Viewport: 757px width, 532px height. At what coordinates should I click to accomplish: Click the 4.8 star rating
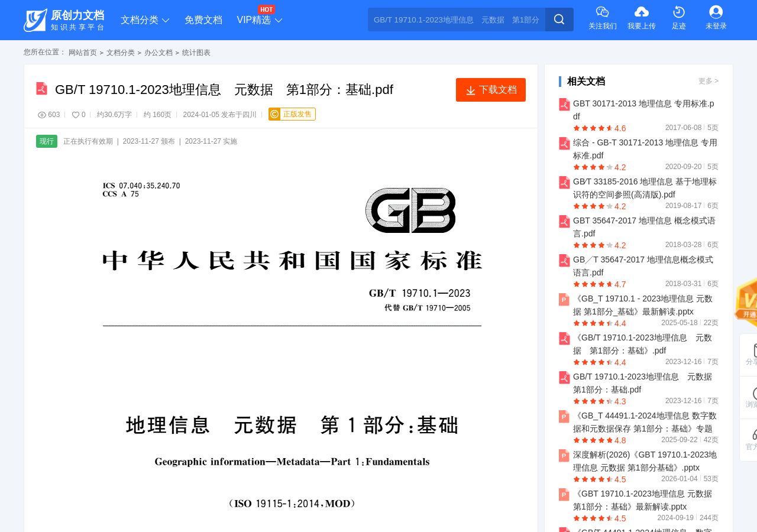point(600,440)
